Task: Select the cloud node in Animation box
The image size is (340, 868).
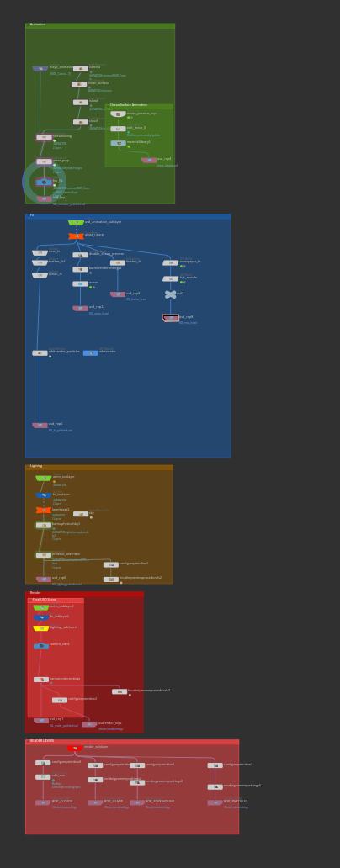Action: [x=81, y=122]
